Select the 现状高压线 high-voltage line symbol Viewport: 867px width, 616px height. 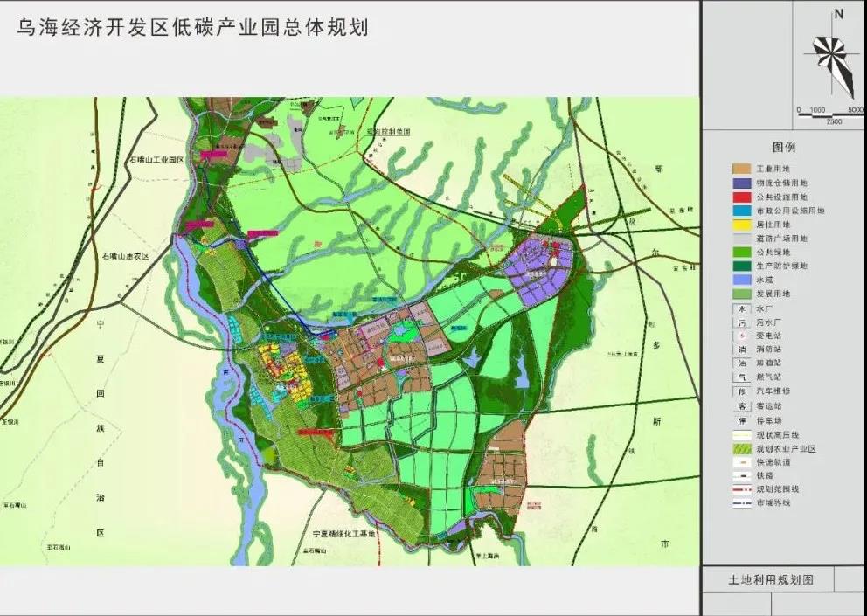click(x=741, y=433)
